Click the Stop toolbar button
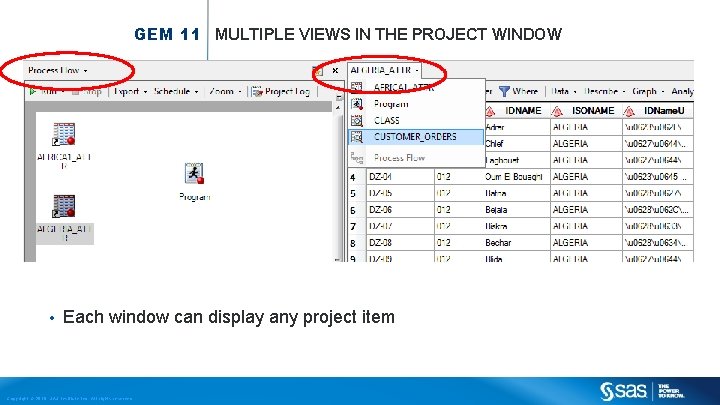Screen dimensions: 720x405 (86, 91)
